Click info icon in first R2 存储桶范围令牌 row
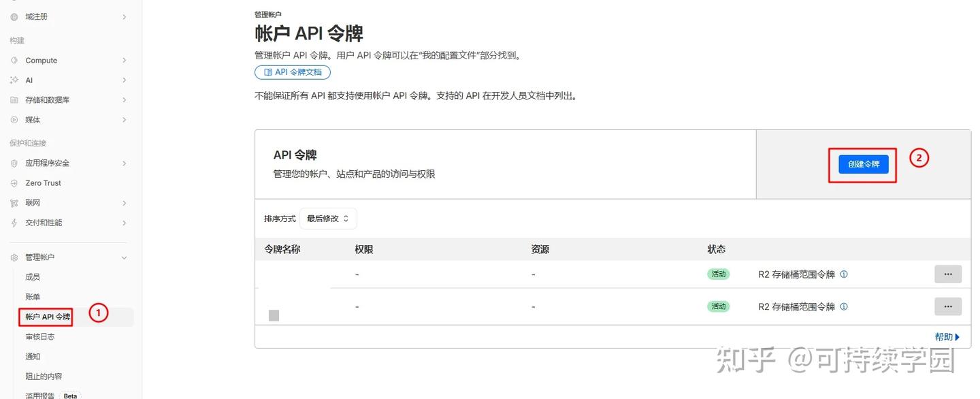This screenshot has width=980, height=399. coord(844,274)
